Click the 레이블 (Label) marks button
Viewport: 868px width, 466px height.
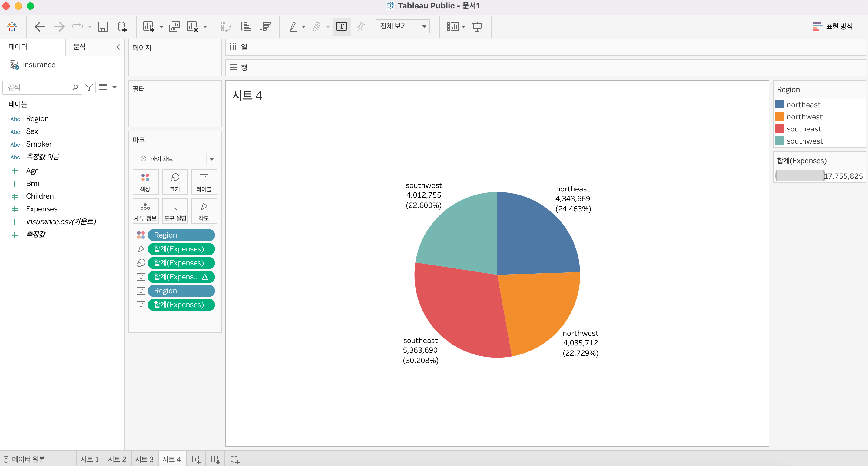[x=204, y=182]
